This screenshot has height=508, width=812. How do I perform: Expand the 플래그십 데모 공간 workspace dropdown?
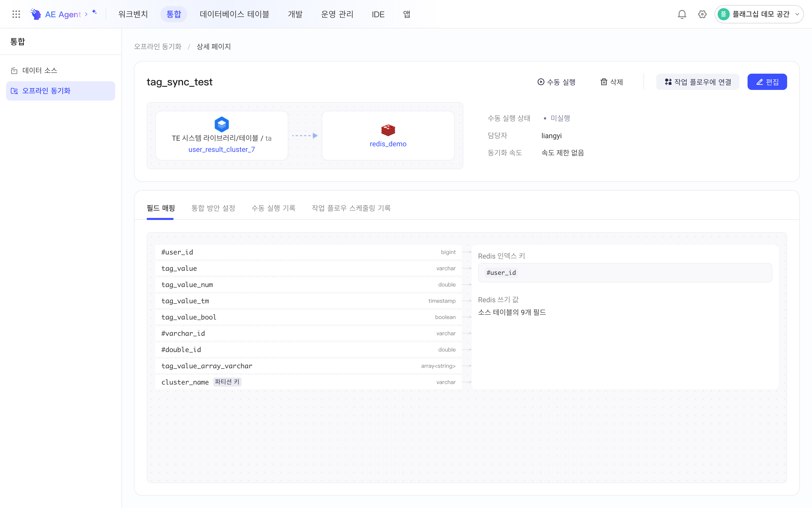(759, 14)
